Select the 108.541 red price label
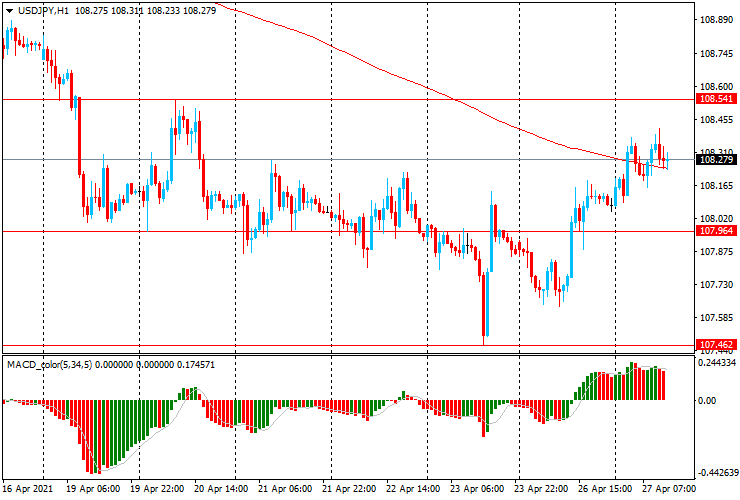This screenshot has width=740, height=500. tap(716, 99)
